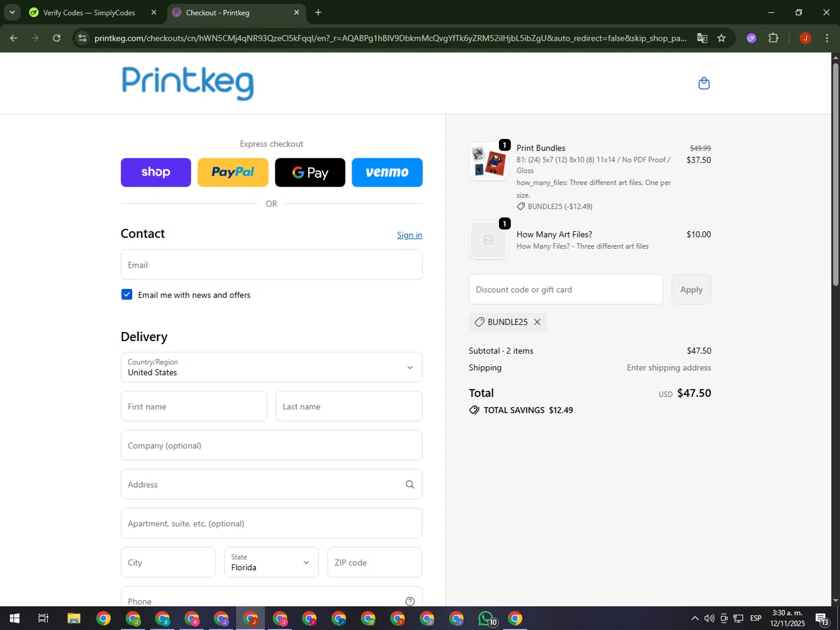Click the How Many Art Files placeholder thumbnail

(489, 240)
